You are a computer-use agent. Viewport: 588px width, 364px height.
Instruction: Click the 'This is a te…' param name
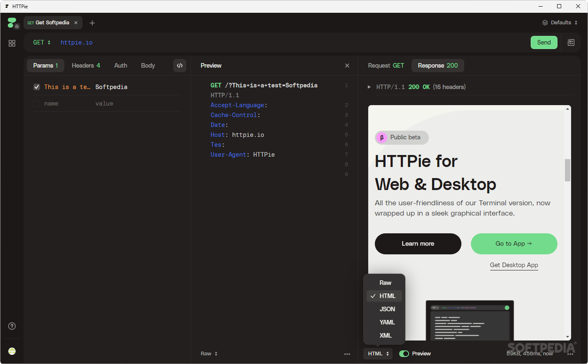pos(67,87)
